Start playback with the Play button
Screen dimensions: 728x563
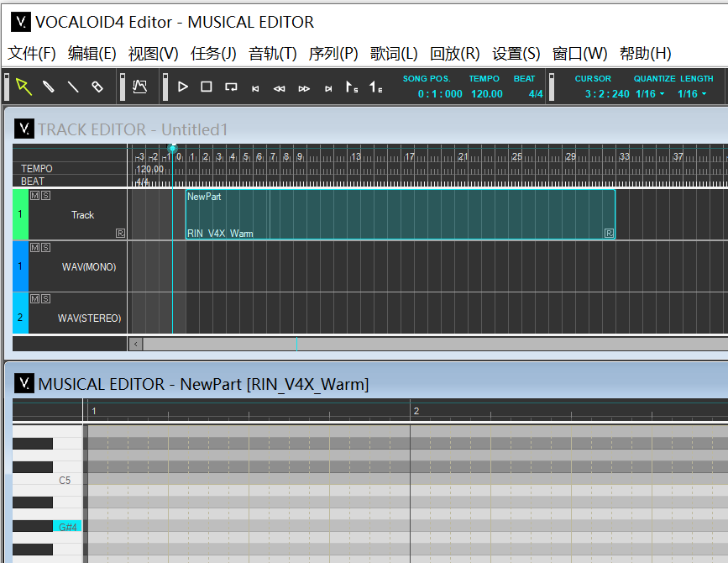[x=182, y=87]
